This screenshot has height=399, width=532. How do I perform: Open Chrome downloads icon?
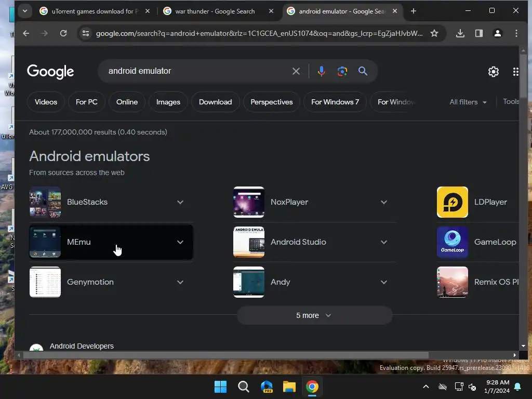460,33
